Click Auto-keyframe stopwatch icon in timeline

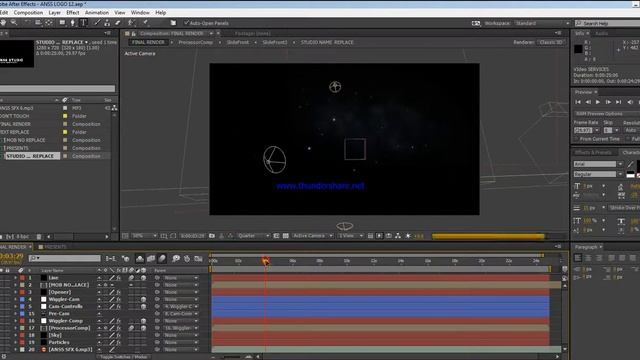(x=187, y=258)
